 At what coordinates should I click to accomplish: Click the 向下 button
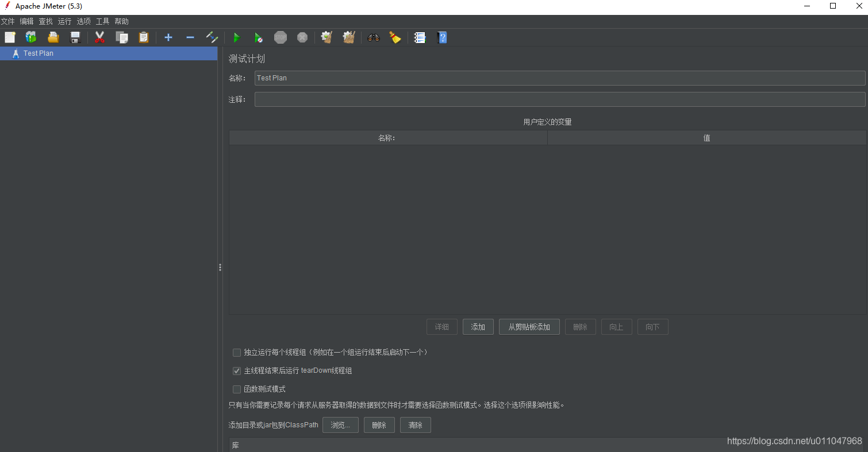click(652, 327)
